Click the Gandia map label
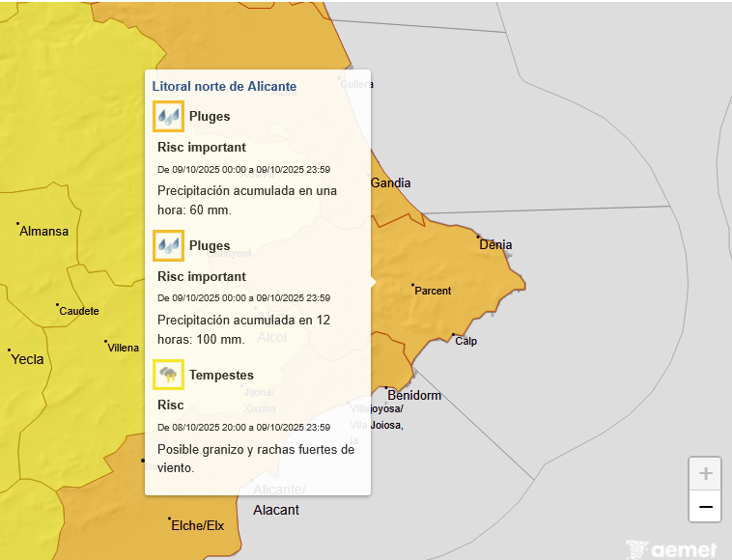The image size is (732, 560). point(390,183)
